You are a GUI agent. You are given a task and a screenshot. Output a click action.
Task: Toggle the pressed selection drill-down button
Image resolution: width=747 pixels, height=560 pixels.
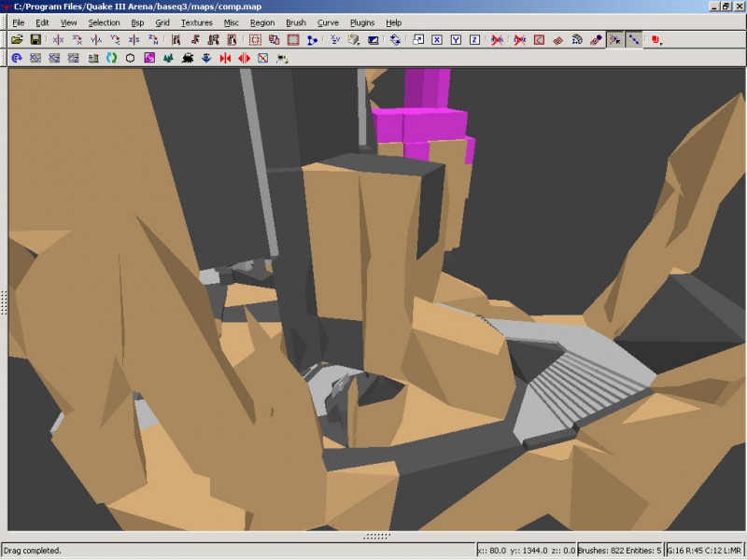click(634, 40)
